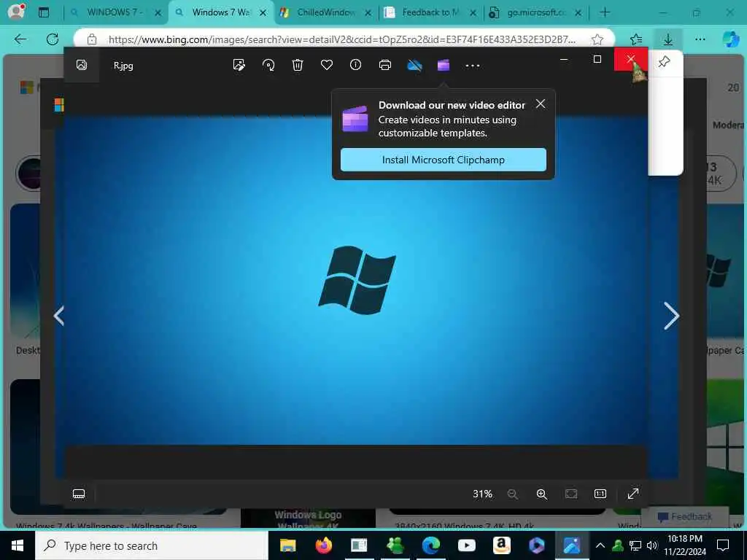Close the Windows 7 Wallpaper tab
Image resolution: width=747 pixels, height=560 pixels.
263,13
